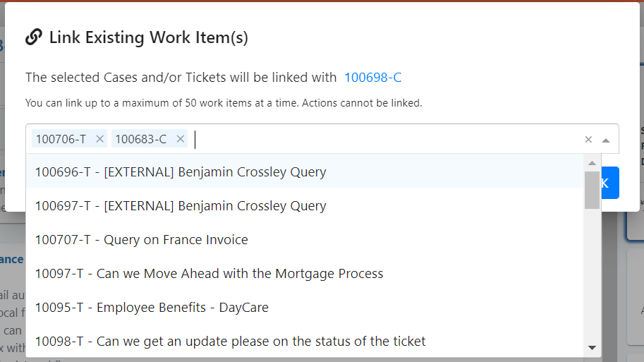Collapse the work item dropdown list

click(x=605, y=140)
